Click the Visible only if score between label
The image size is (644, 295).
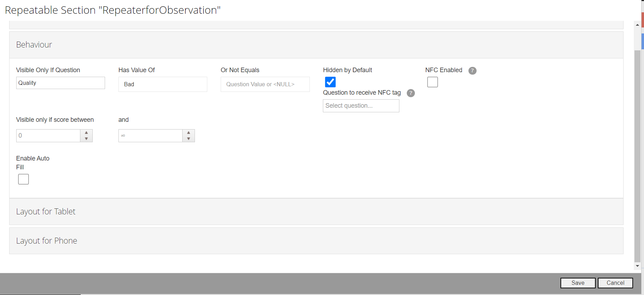(x=55, y=120)
